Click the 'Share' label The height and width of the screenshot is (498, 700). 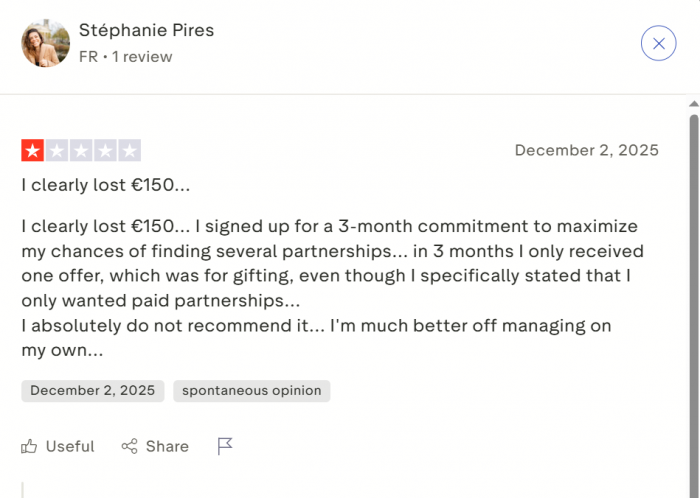[167, 446]
